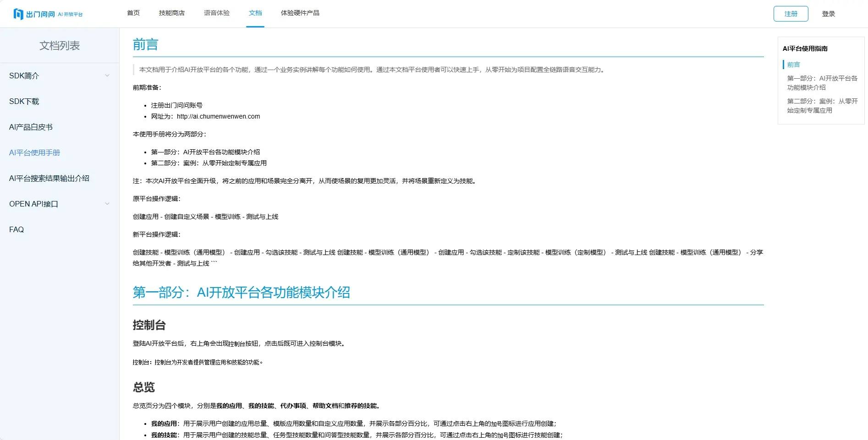This screenshot has height=440, width=868.
Task: Open the 语音体验 page
Action: pyautogui.click(x=216, y=13)
